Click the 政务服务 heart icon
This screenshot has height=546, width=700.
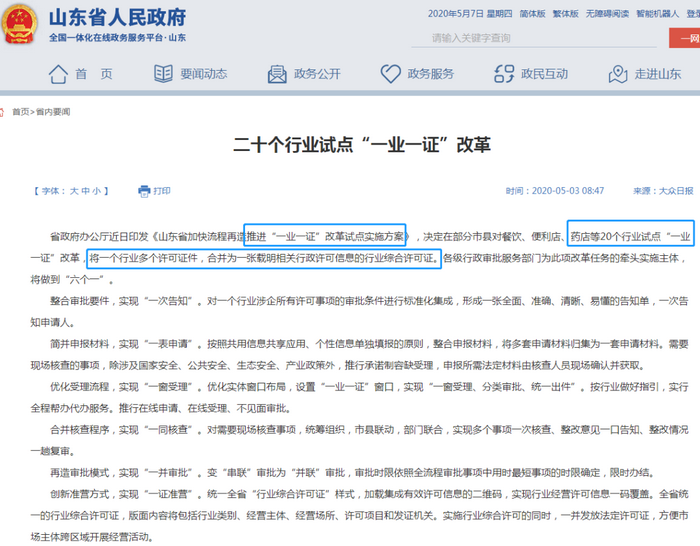pos(389,74)
